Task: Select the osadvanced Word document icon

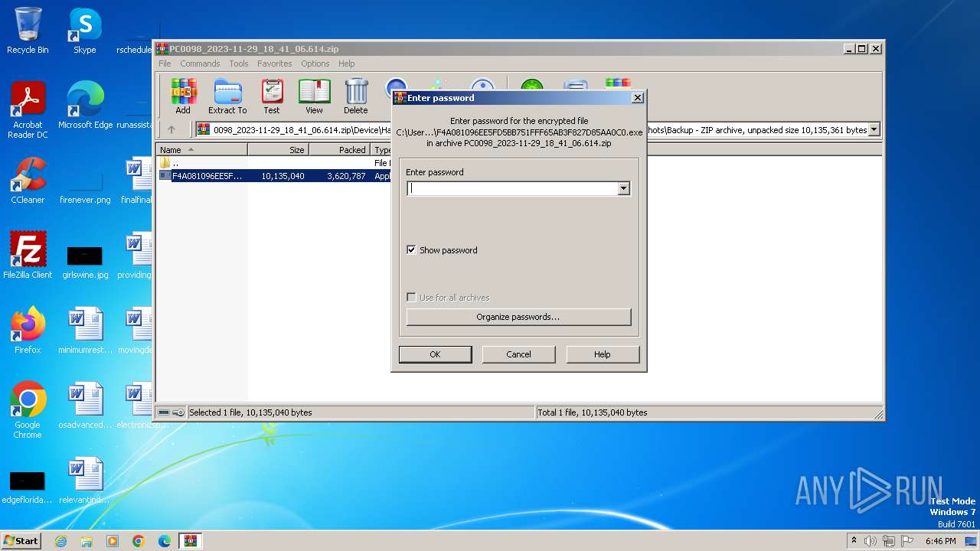Action: 85,406
